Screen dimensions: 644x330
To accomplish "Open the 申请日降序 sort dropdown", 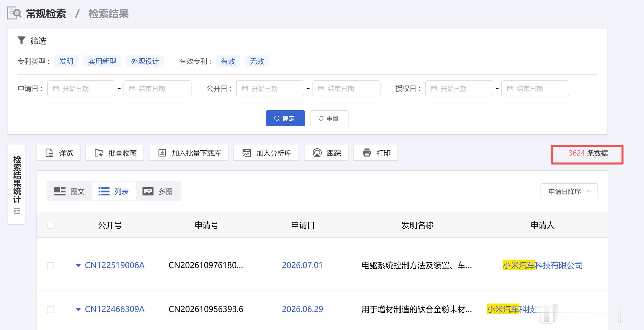I will pyautogui.click(x=569, y=191).
